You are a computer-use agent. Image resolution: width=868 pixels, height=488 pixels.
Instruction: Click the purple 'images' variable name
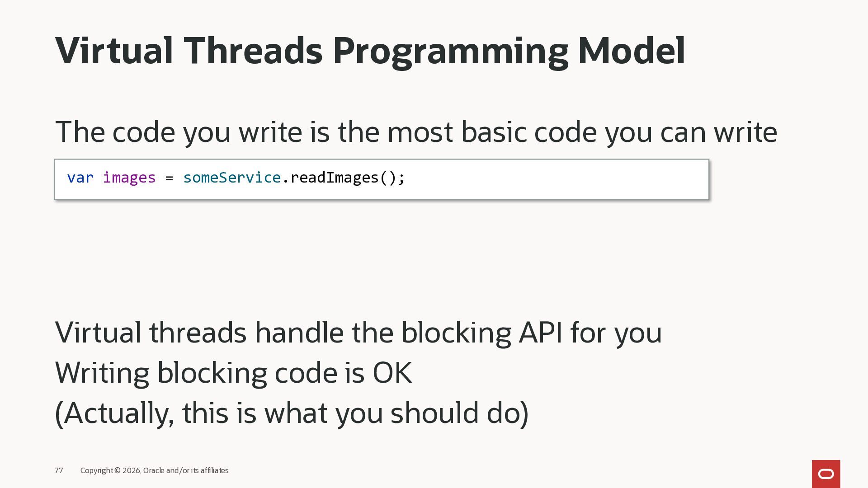(x=129, y=178)
